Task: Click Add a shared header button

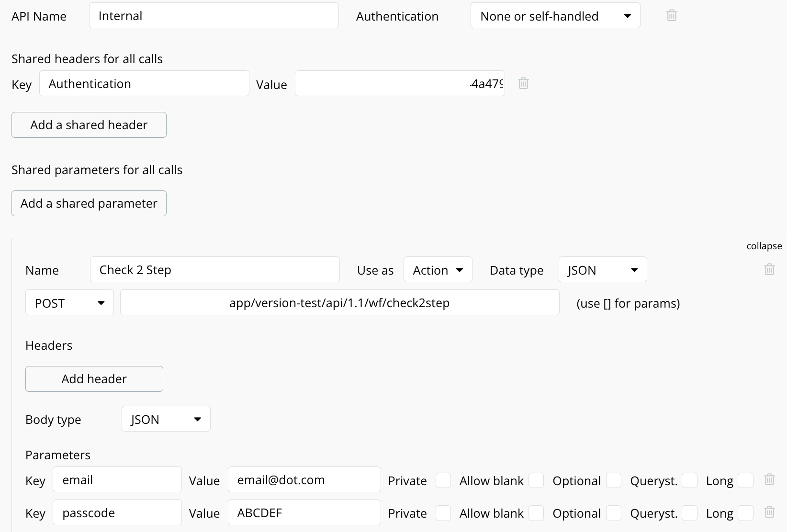Action: point(89,125)
